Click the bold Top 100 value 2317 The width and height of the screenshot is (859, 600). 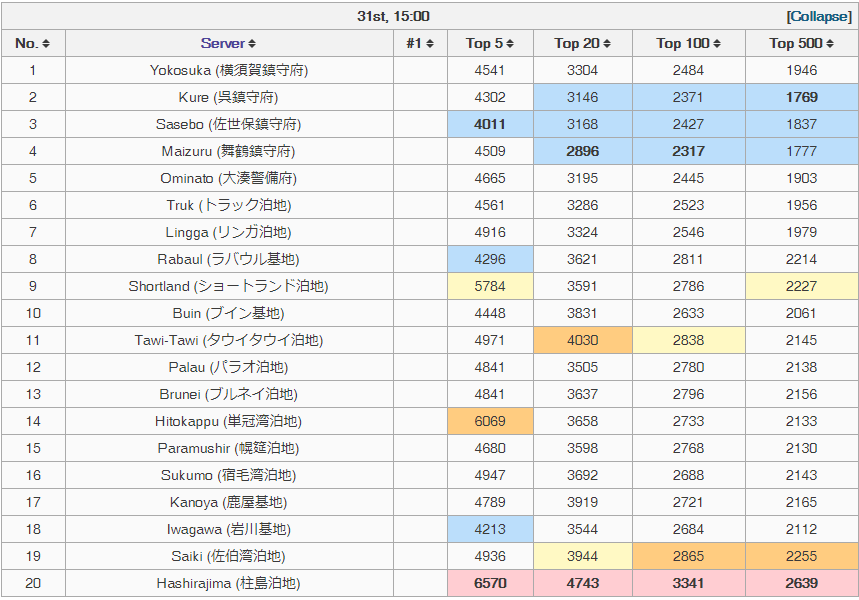(688, 151)
